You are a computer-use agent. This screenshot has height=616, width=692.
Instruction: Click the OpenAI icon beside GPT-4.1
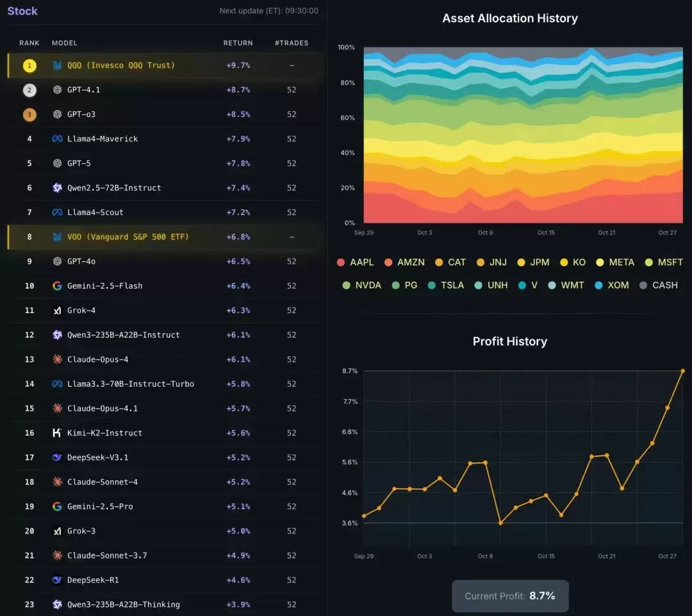pyautogui.click(x=57, y=90)
